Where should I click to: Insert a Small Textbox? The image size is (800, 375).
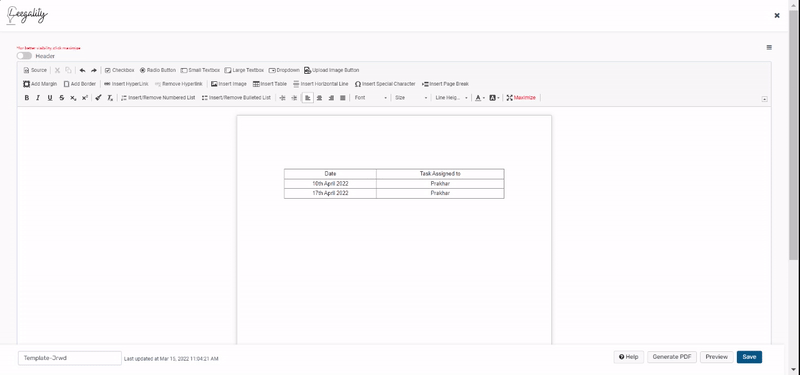click(200, 70)
